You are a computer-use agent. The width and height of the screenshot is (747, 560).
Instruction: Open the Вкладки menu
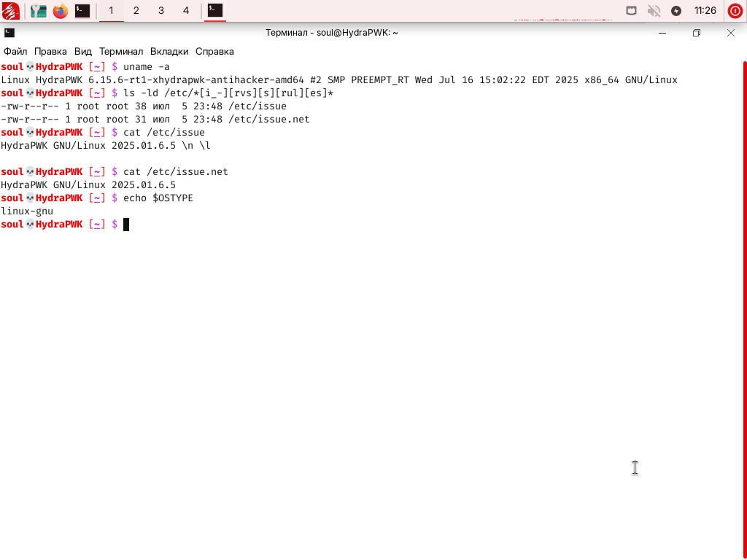169,52
